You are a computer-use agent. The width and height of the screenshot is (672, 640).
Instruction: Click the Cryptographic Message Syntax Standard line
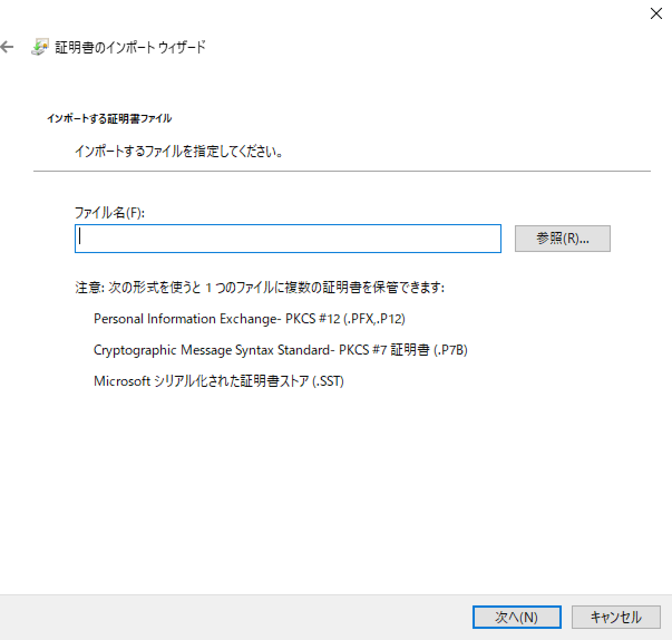coord(280,350)
